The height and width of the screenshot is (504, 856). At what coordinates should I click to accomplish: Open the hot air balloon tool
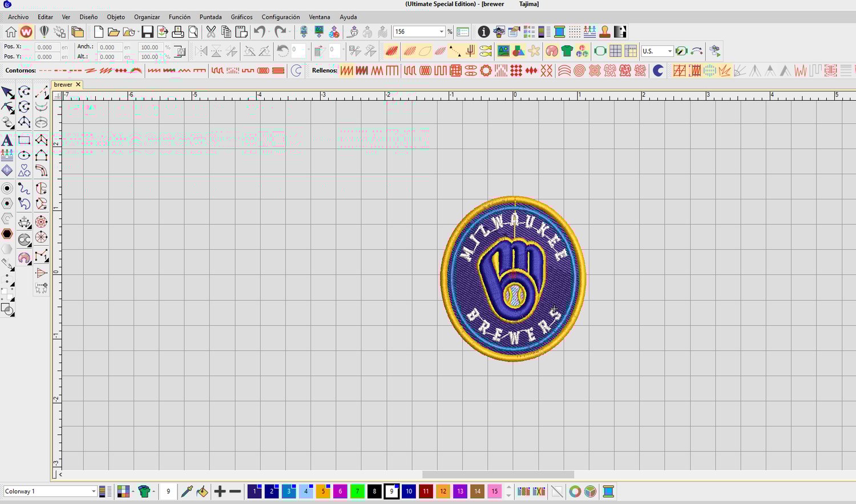44,32
